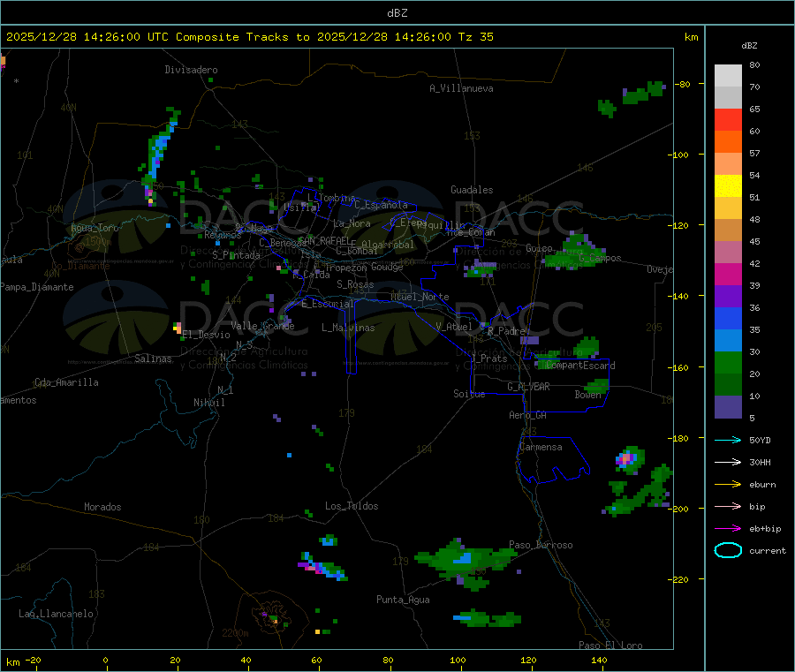Click the Los_Toldos label
Image resolution: width=795 pixels, height=672 pixels.
pos(352,506)
